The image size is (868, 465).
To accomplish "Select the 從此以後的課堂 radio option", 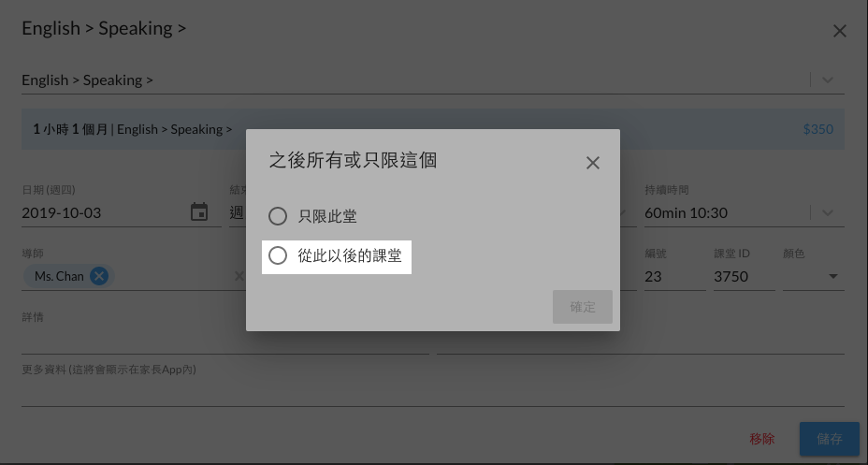I will click(336, 255).
